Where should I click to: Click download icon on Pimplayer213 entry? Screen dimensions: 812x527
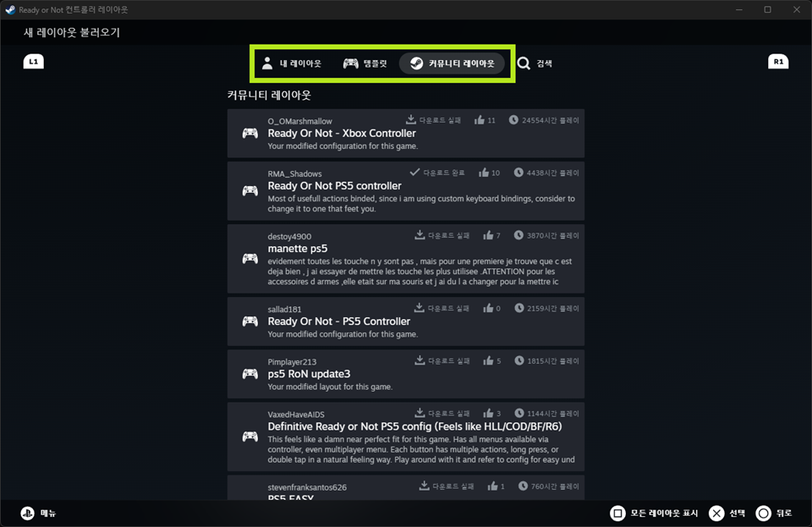tap(420, 360)
